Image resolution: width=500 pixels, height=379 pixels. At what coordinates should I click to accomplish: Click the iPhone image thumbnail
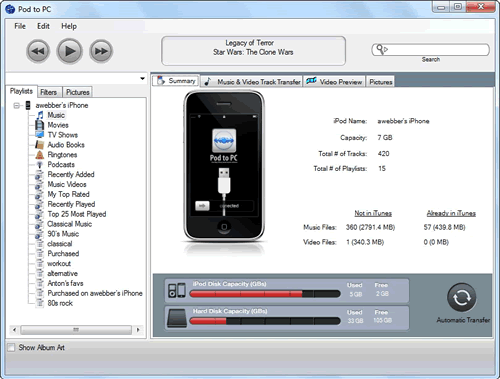pos(224,166)
